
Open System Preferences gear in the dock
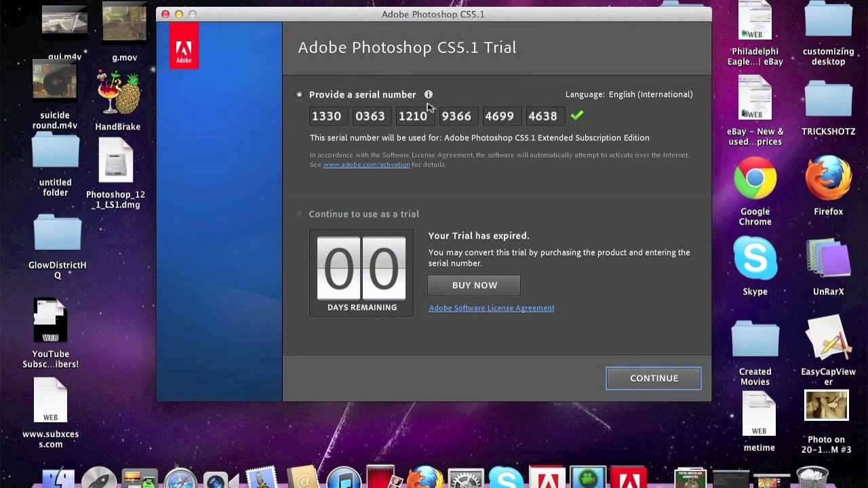[x=466, y=479]
